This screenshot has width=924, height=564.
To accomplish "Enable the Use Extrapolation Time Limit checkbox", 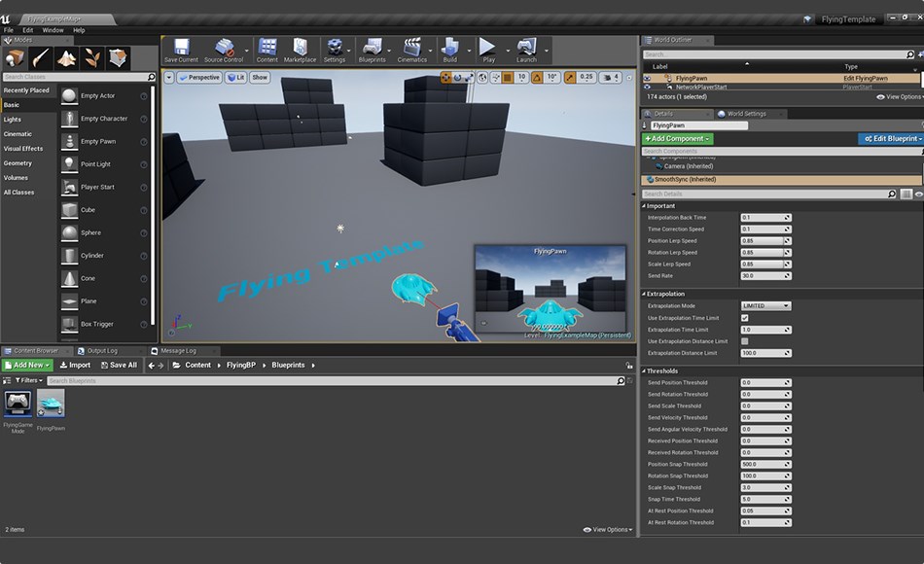I will click(x=745, y=318).
